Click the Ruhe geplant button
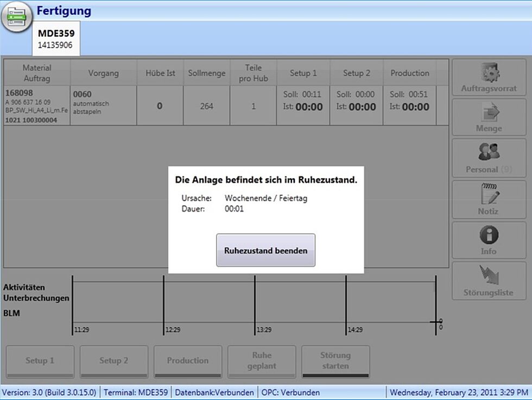This screenshot has width=532, height=400. click(262, 361)
